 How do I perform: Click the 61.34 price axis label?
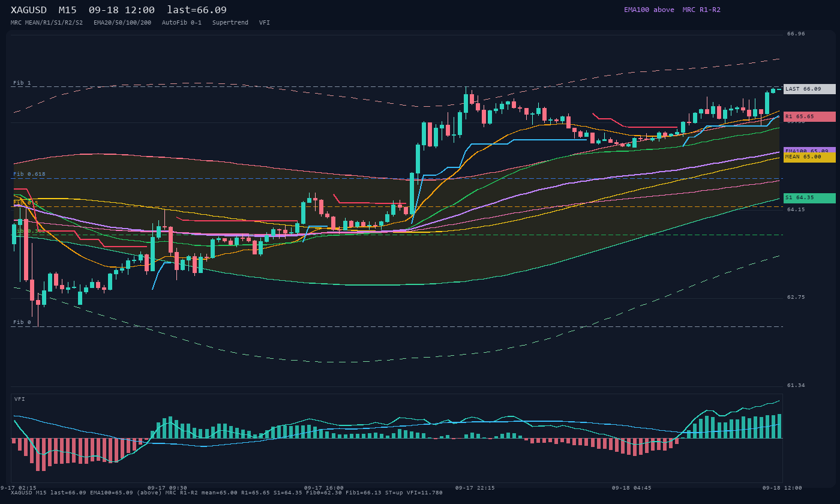pos(796,385)
